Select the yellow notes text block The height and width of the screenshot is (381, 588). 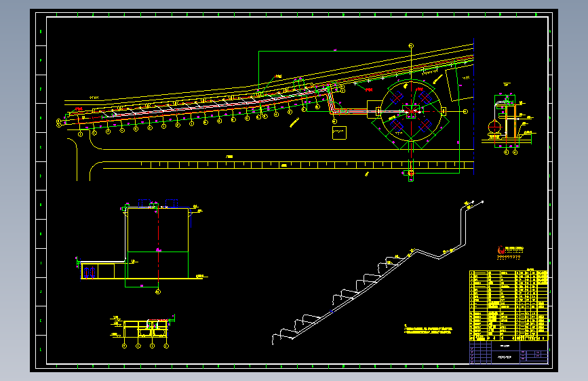pyautogui.click(x=427, y=329)
